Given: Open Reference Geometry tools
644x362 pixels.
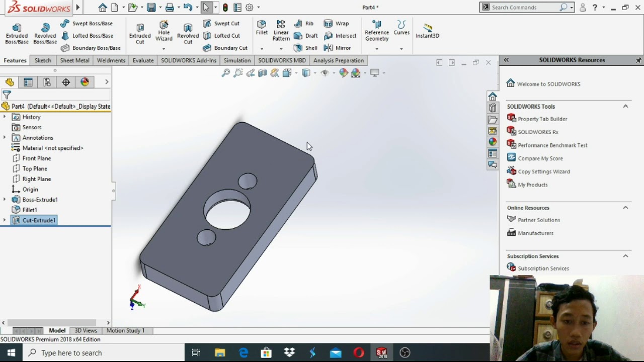Looking at the screenshot, I should [x=377, y=31].
